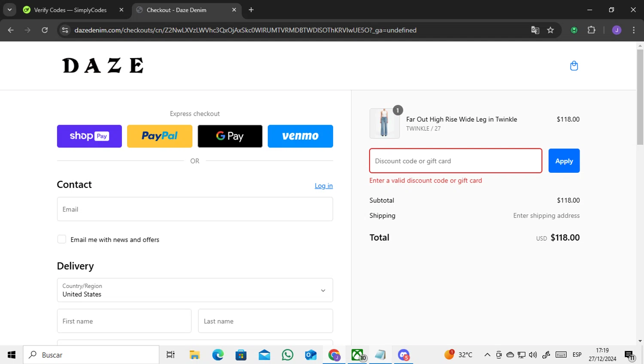Go forward to the next page
Image resolution: width=644 pixels, height=364 pixels.
(27, 30)
